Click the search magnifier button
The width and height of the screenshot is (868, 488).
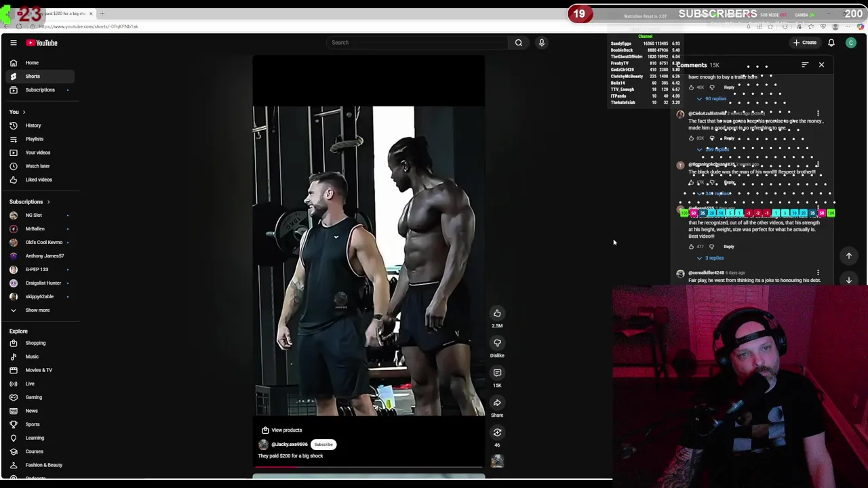519,43
